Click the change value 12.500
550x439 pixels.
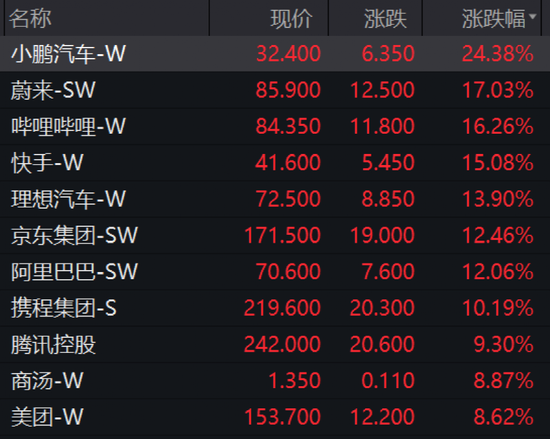[383, 90]
